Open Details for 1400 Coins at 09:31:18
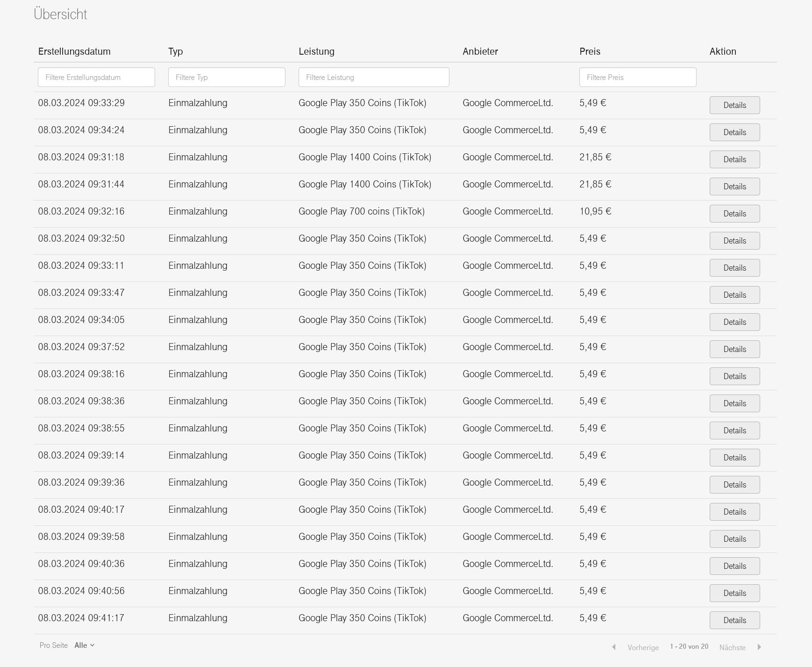Image resolution: width=812 pixels, height=667 pixels. pos(734,159)
